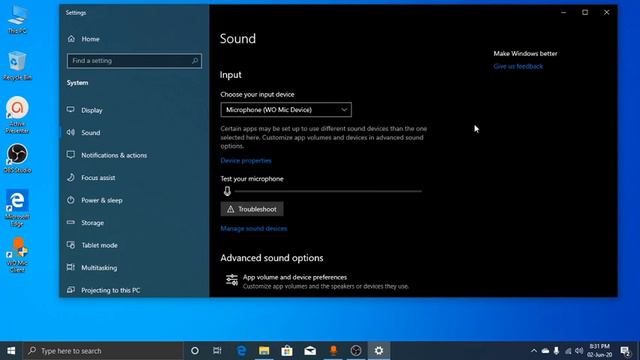Open Mail from the taskbar
The height and width of the screenshot is (360, 640).
click(310, 351)
